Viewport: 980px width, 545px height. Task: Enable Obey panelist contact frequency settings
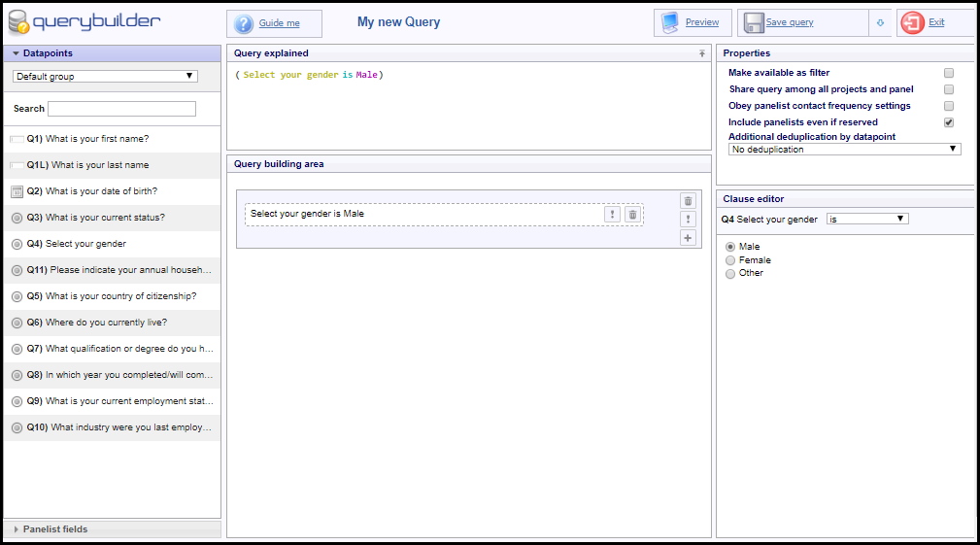[x=949, y=106]
